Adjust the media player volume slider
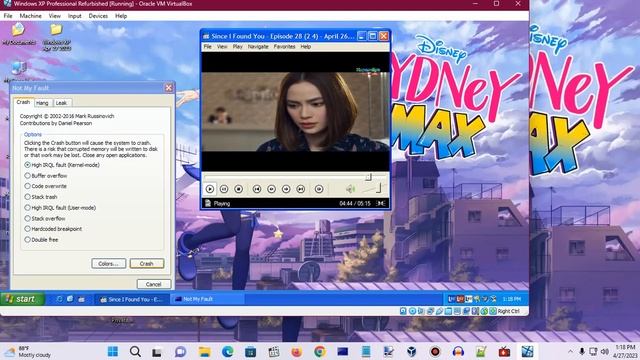Image resolution: width=640 pixels, height=360 pixels. (371, 189)
